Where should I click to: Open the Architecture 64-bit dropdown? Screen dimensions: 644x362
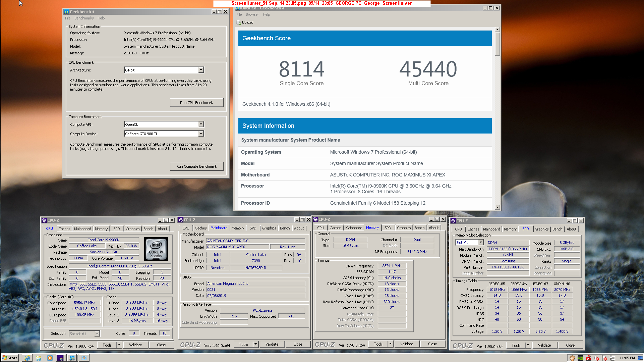(x=201, y=70)
